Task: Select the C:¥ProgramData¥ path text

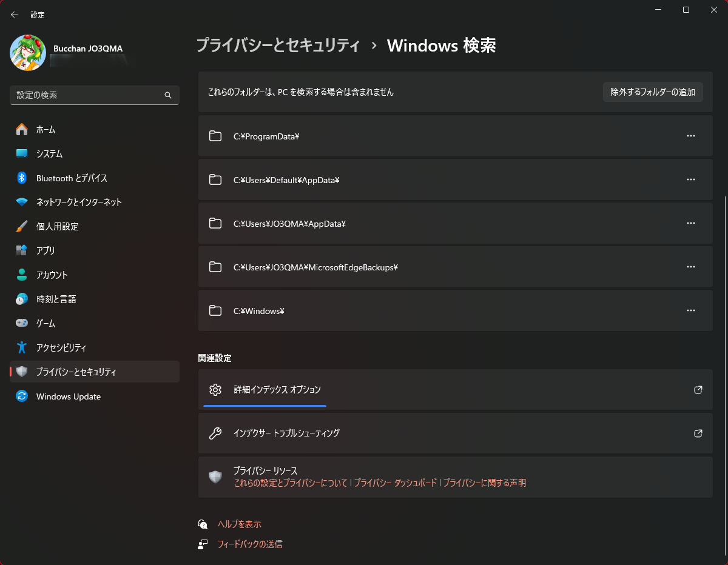Action: [x=267, y=136]
